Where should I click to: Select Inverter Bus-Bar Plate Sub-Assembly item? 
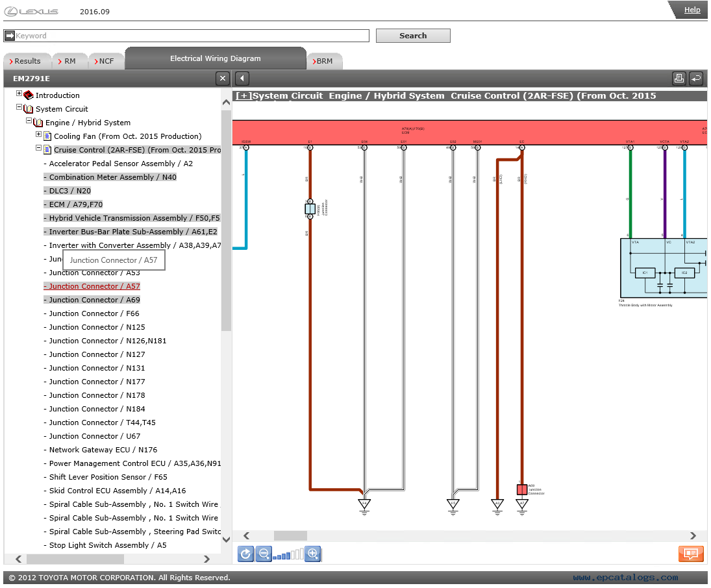(133, 232)
